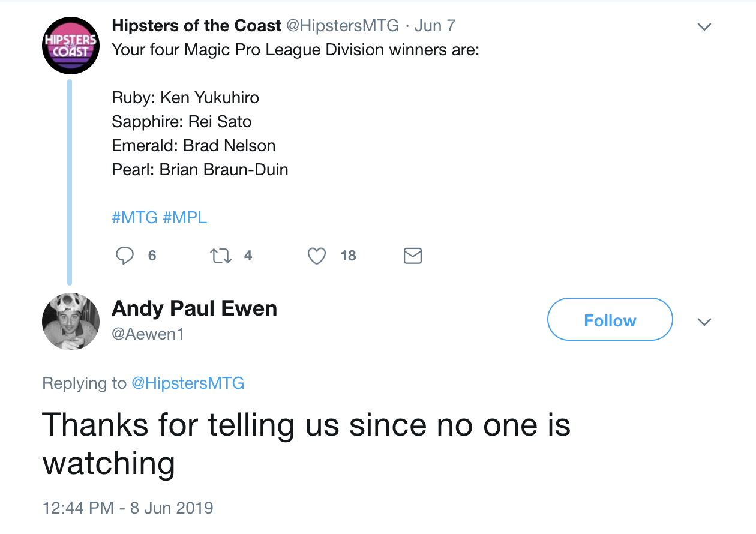Open the #MPL hashtag
Viewport: 756px width, 534px height.
click(x=185, y=217)
